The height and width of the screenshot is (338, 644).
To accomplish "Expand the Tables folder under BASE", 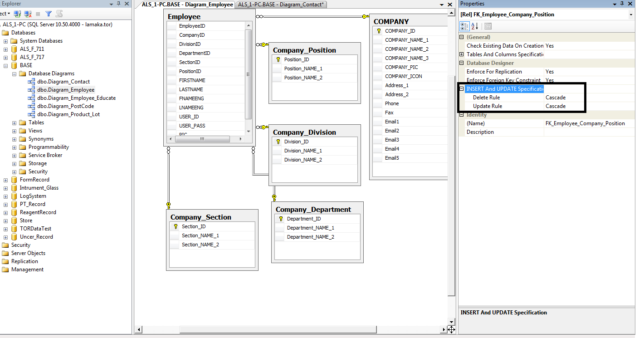I will coord(14,122).
